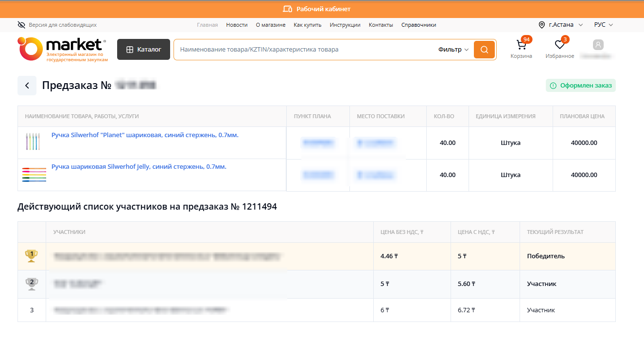Click the location pin icon near г.Астана
Image resolution: width=644 pixels, height=357 pixels.
coord(542,25)
